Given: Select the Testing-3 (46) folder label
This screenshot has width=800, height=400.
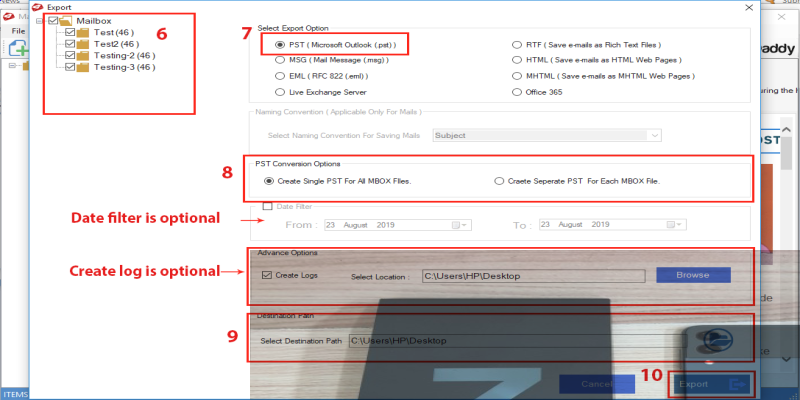Looking at the screenshot, I should pyautogui.click(x=125, y=67).
